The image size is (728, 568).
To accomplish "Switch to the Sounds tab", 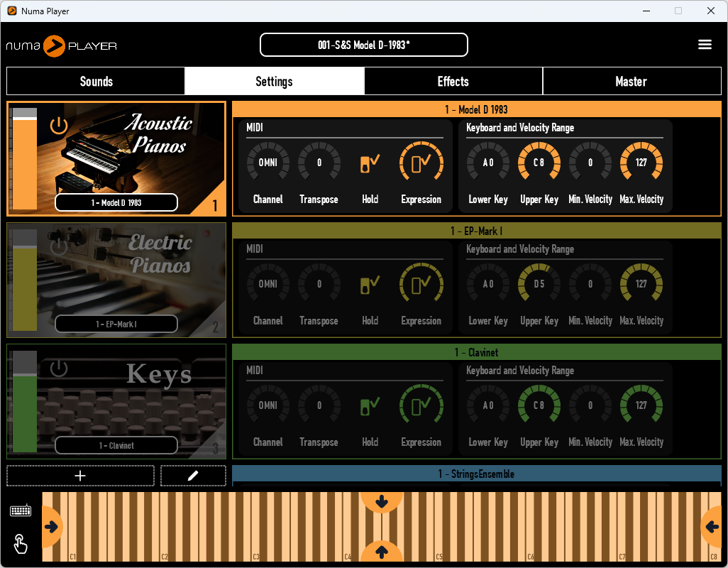I will coord(96,81).
